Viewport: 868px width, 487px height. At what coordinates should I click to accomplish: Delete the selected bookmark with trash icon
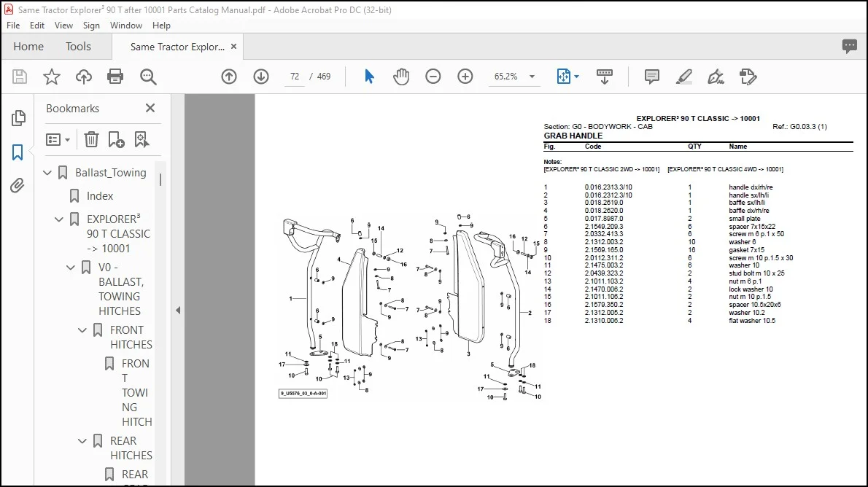click(91, 139)
